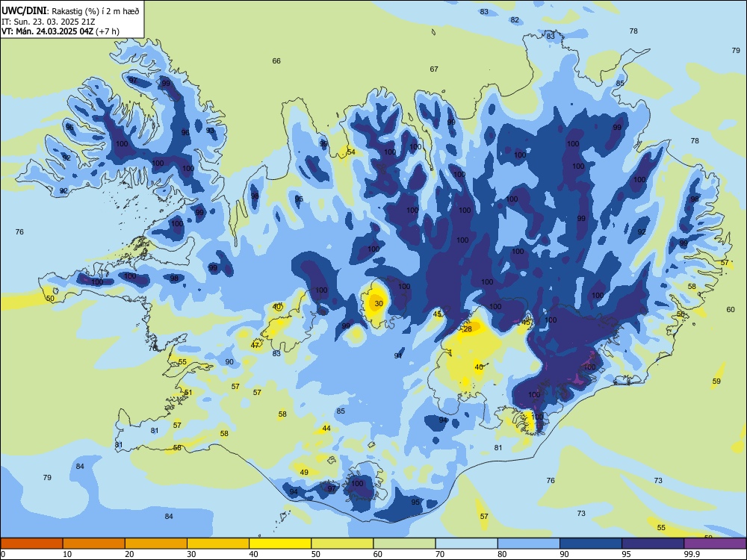Click the map value '82' near the top edge
Screen dimensions: 747x560
point(515,20)
